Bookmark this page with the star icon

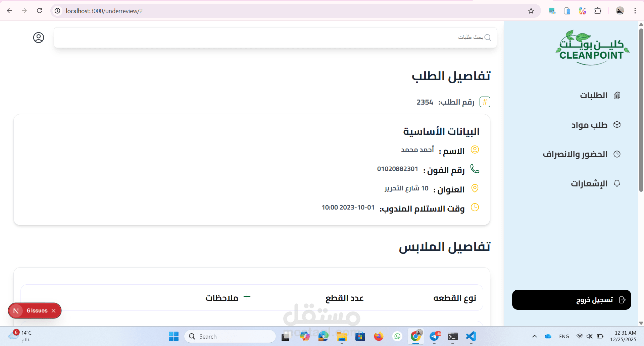pyautogui.click(x=531, y=11)
